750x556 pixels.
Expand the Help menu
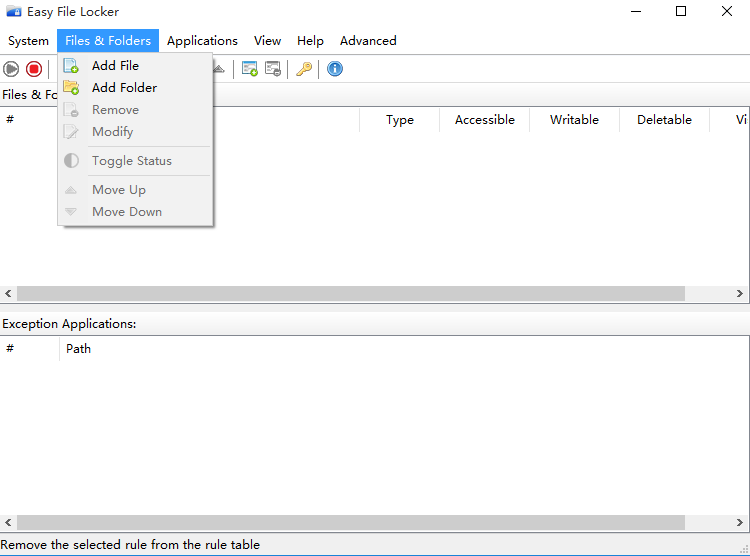(x=310, y=41)
